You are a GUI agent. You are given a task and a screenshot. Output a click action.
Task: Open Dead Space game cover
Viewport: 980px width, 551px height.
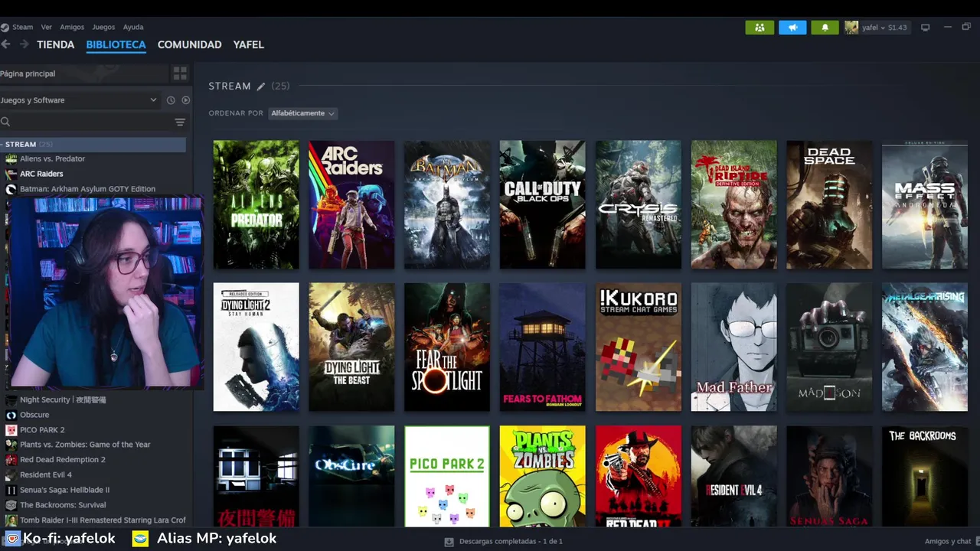pyautogui.click(x=829, y=204)
